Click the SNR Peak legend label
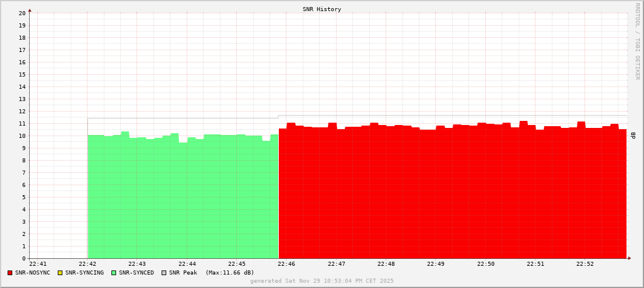The image size is (644, 288). [x=183, y=273]
